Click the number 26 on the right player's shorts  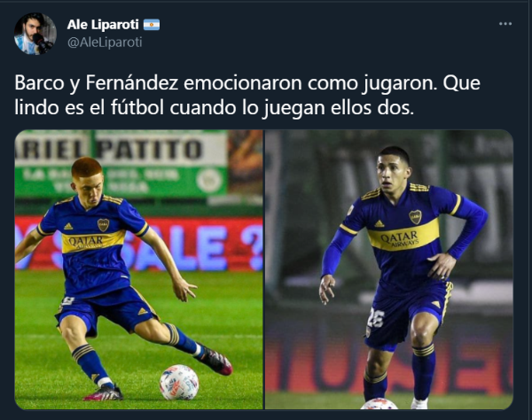coord(376,317)
